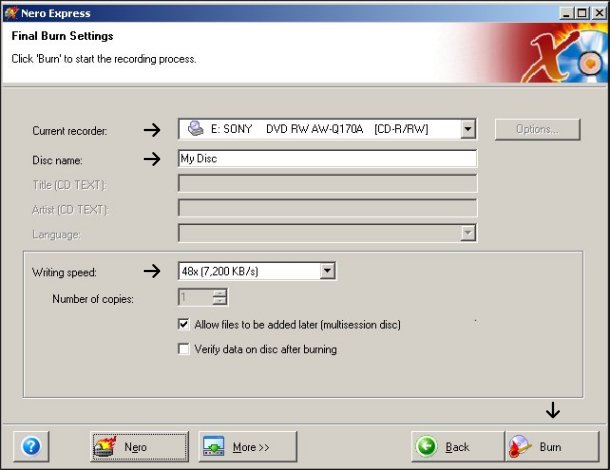The image size is (610, 470).
Task: Click the Burn button to start recording
Action: pos(552,446)
